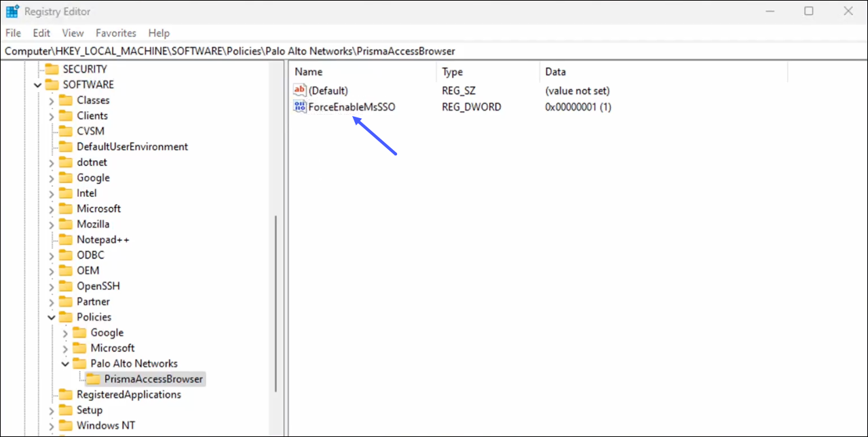The image size is (868, 437).
Task: Collapse the Palo Alto Networks key
Action: point(65,364)
